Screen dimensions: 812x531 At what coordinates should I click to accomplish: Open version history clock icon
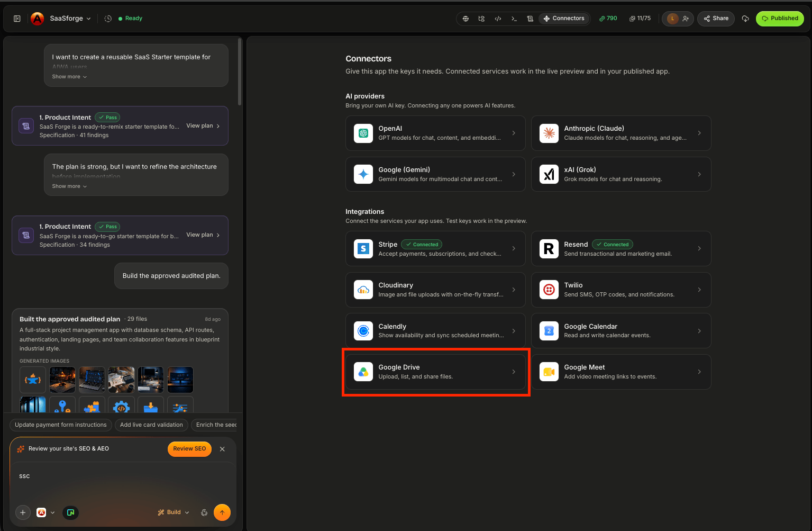pyautogui.click(x=108, y=19)
